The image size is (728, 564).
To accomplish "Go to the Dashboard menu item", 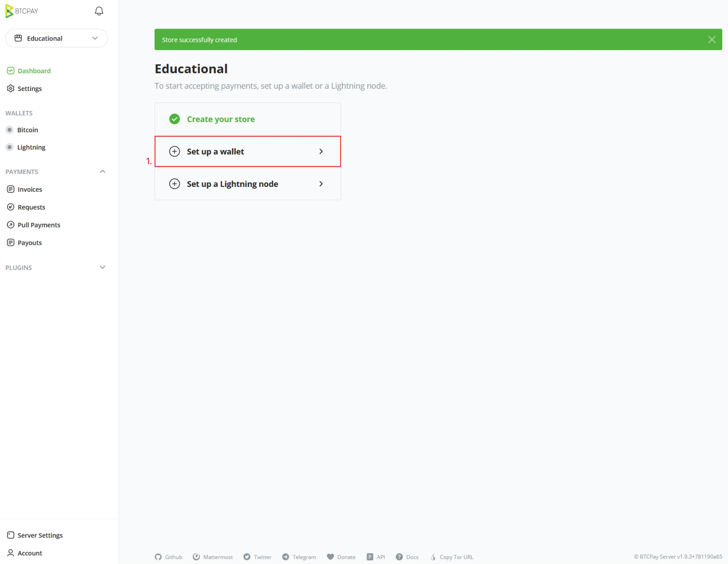I will point(34,71).
